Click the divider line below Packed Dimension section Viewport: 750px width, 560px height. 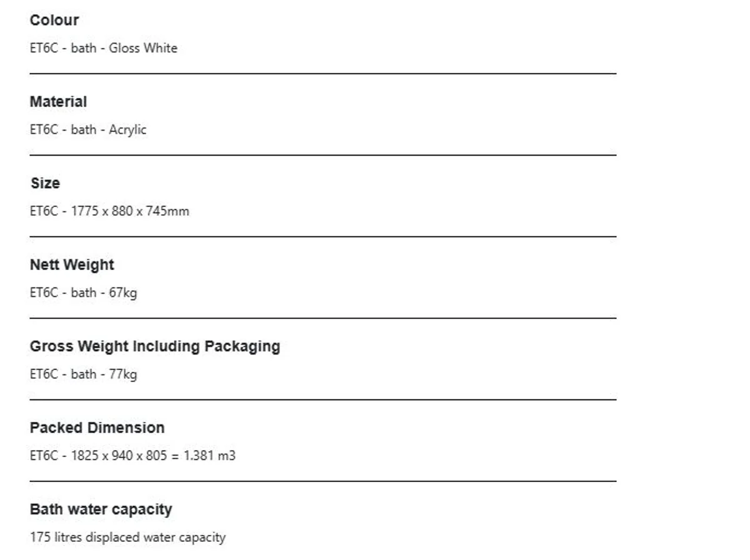(322, 481)
